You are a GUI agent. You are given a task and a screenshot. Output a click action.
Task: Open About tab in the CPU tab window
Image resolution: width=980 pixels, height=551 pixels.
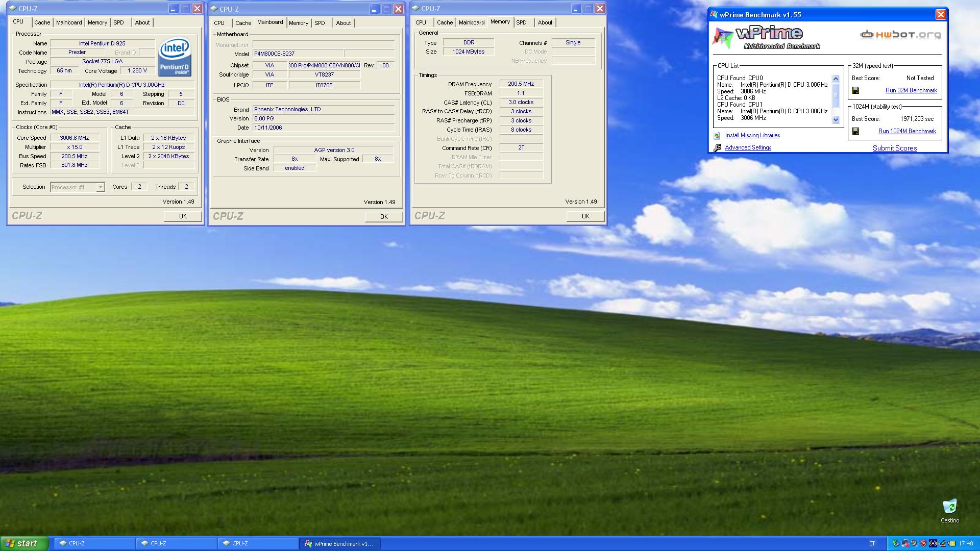coord(142,22)
